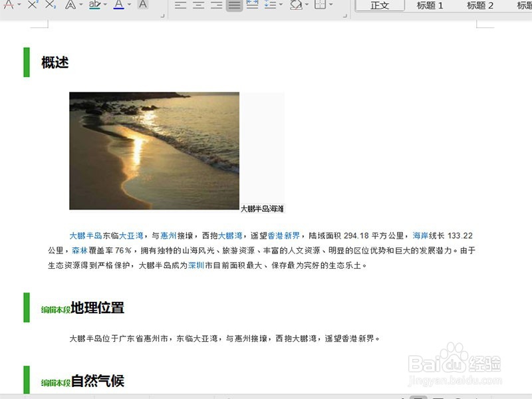The height and width of the screenshot is (399, 532).
Task: Open the font dialog launcher
Action: coord(162,15)
